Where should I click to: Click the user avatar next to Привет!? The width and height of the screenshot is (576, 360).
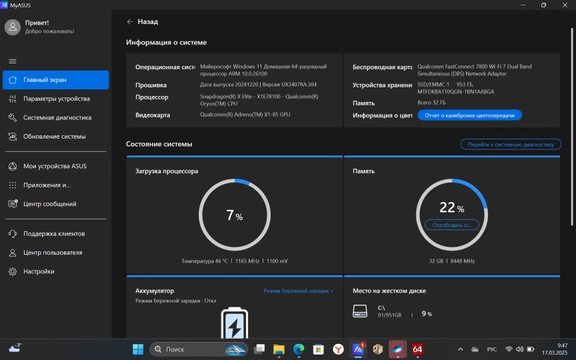pos(12,27)
